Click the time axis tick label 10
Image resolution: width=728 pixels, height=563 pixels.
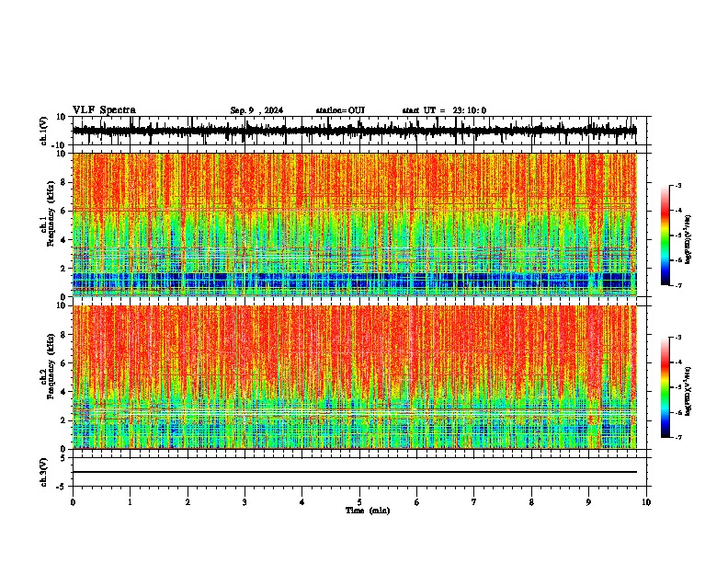click(x=646, y=502)
